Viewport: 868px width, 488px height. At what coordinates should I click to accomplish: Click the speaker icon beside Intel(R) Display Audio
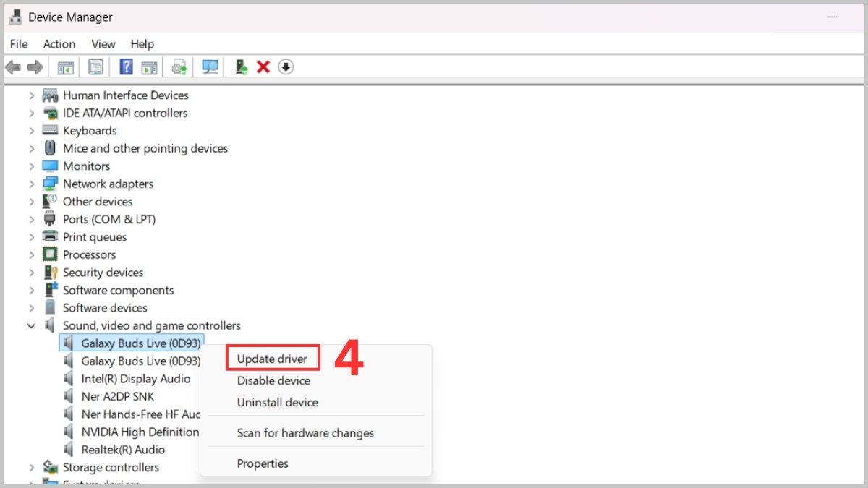(69, 379)
